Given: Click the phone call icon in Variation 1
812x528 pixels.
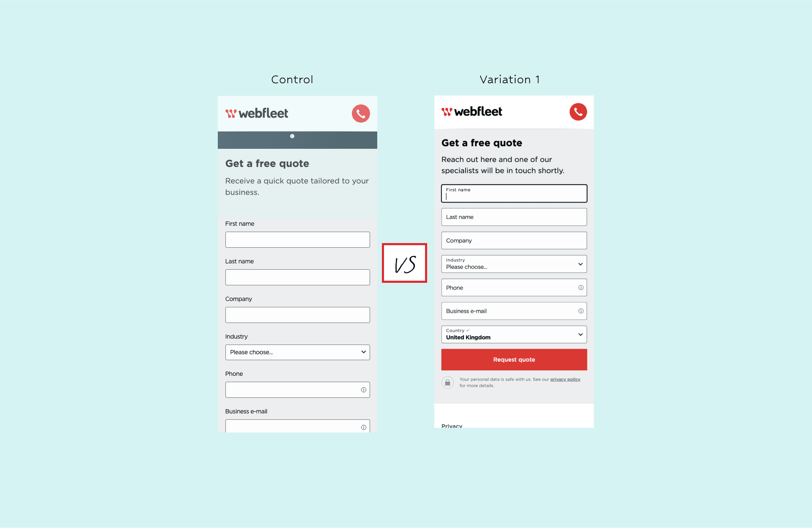Looking at the screenshot, I should coord(578,112).
